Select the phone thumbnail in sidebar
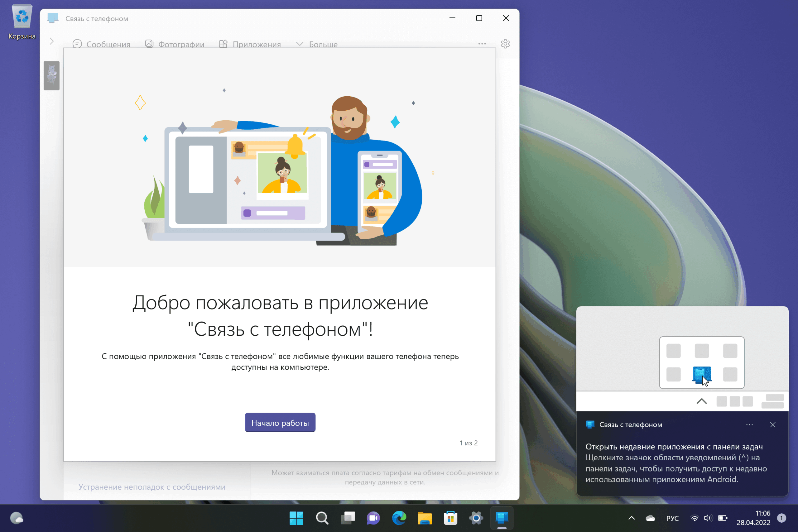Viewport: 798px width, 532px height. 51,75
